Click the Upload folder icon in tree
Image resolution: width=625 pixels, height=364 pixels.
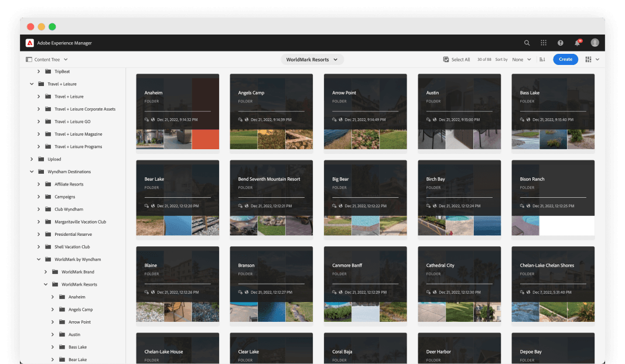click(41, 159)
